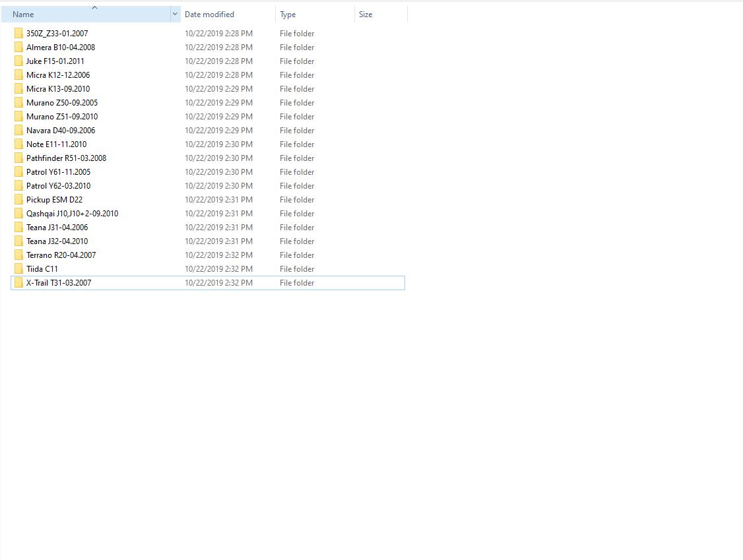
Task: Click the folder icon beside Patrol Y62-03.2010
Action: tap(18, 186)
